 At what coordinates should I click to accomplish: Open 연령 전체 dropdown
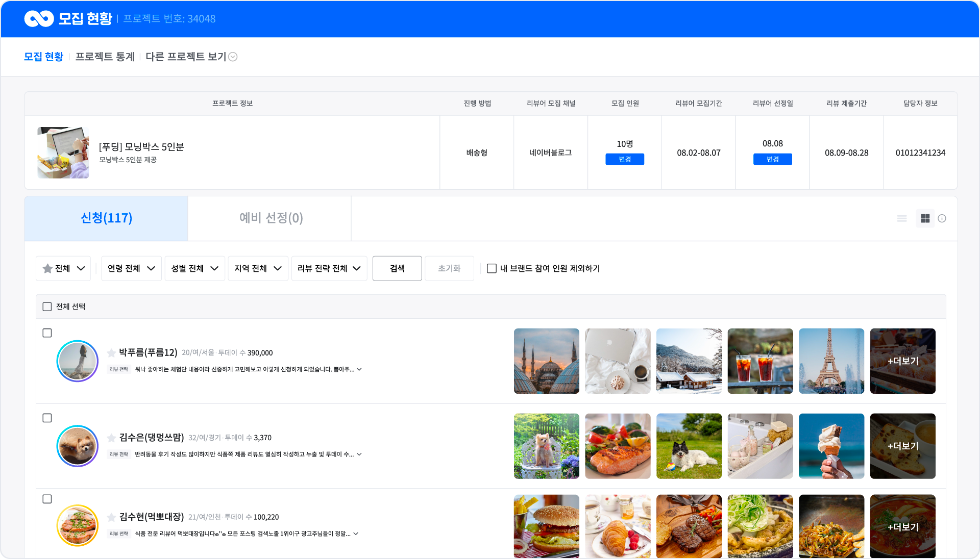pos(131,268)
